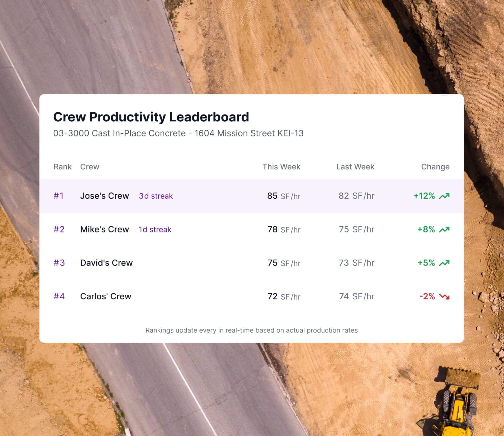Open the This Week column header
504x436 pixels.
281,167
